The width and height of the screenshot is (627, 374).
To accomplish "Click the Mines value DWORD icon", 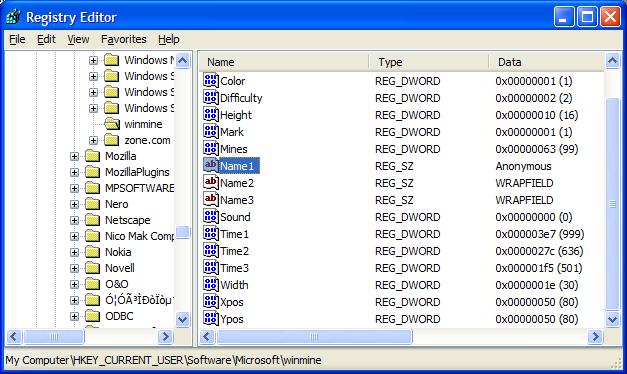I will [211, 148].
